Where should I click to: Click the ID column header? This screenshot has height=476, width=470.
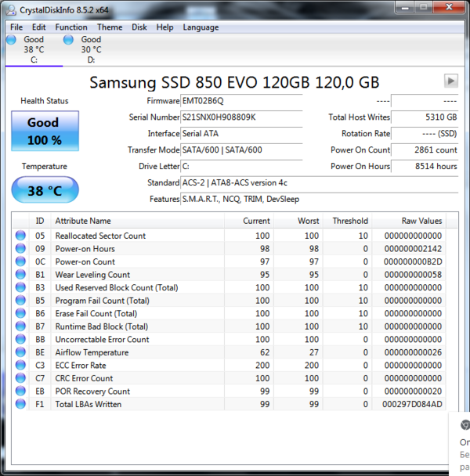click(x=40, y=221)
